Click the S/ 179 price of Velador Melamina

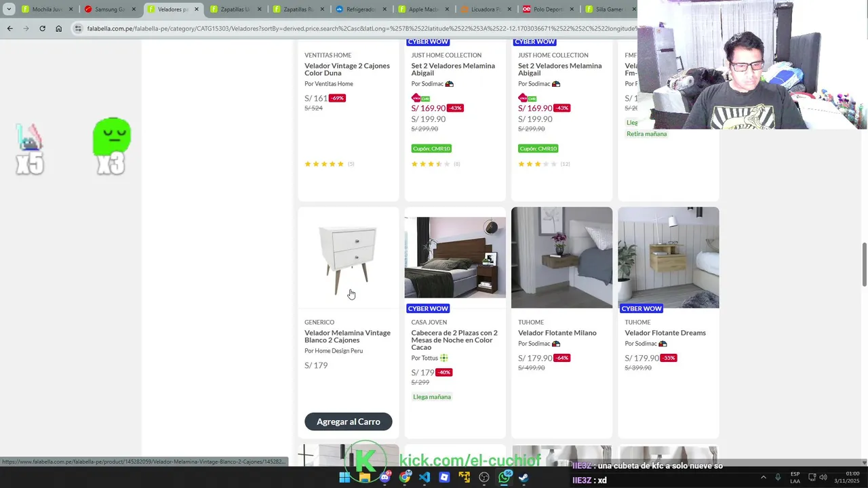[x=316, y=365]
